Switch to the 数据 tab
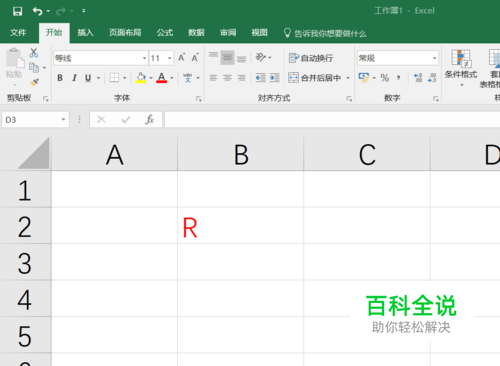Image resolution: width=500 pixels, height=366 pixels. point(196,32)
